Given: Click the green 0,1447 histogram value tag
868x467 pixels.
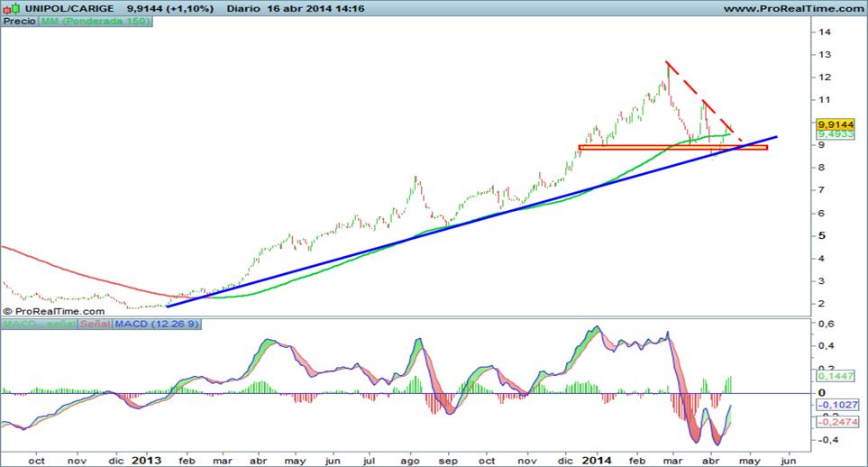Looking at the screenshot, I should 836,376.
